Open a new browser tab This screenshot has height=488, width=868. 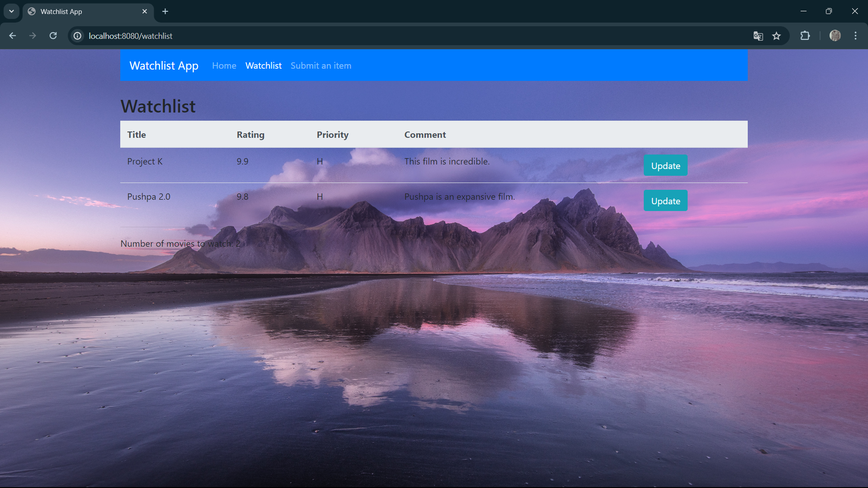[165, 11]
